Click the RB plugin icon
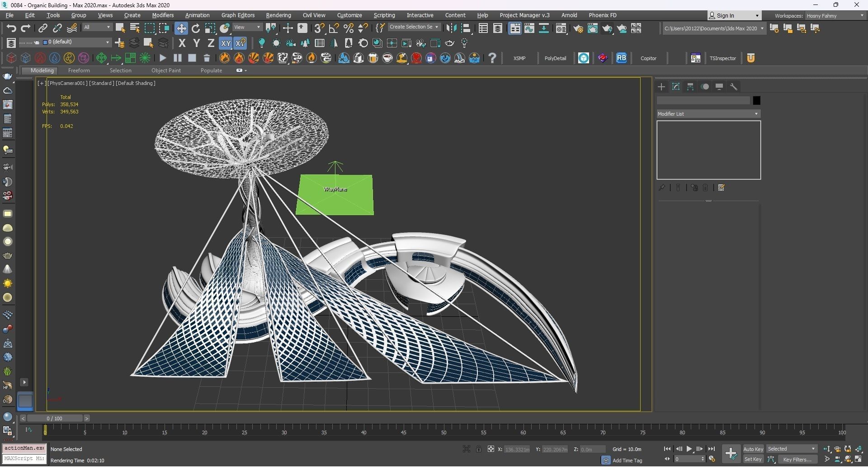Image resolution: width=868 pixels, height=470 pixels. click(x=621, y=58)
